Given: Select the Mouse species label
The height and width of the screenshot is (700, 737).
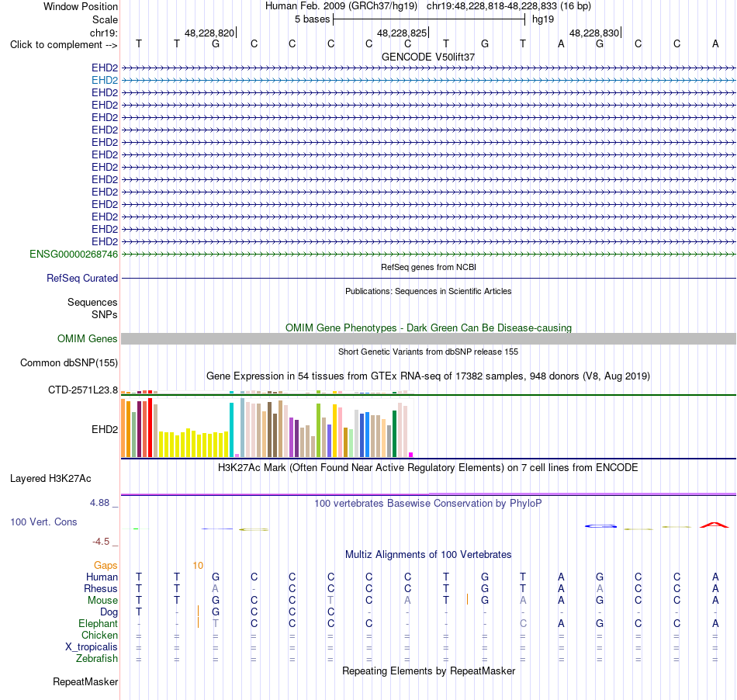Looking at the screenshot, I should (x=102, y=601).
